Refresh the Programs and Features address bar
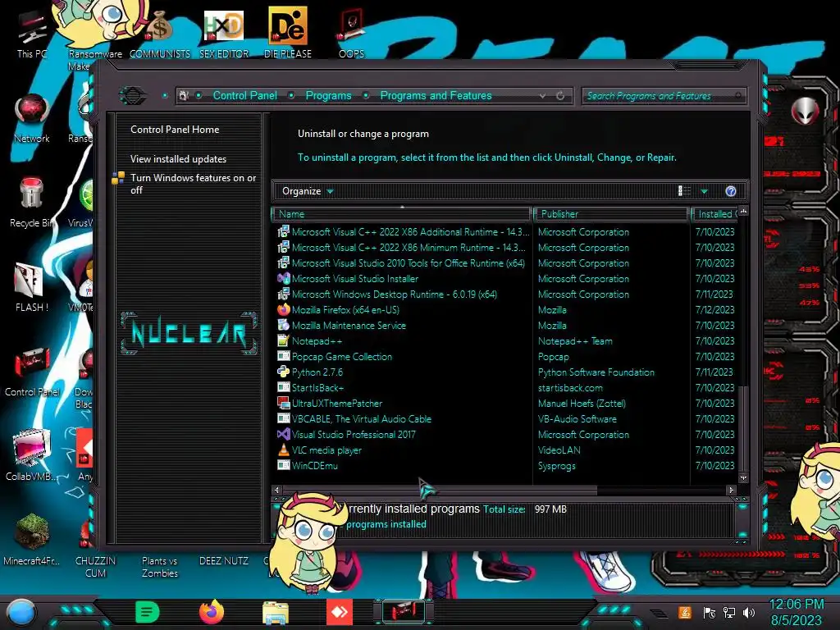840x630 pixels. (560, 96)
